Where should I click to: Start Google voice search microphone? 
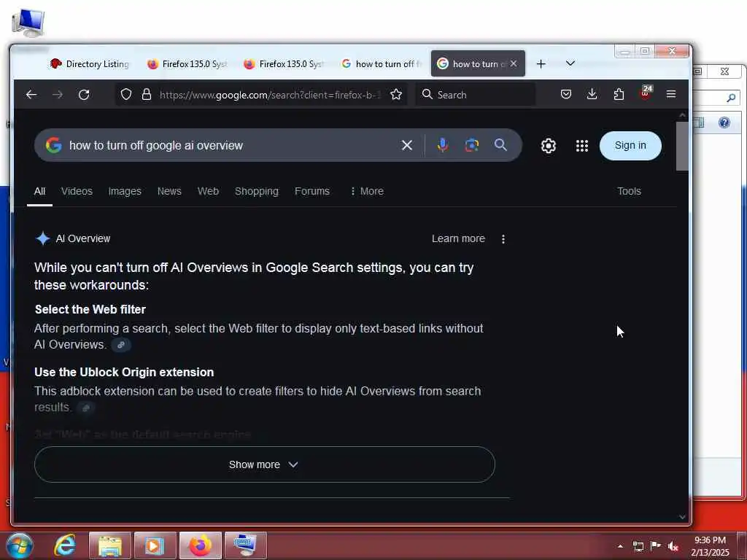click(443, 145)
